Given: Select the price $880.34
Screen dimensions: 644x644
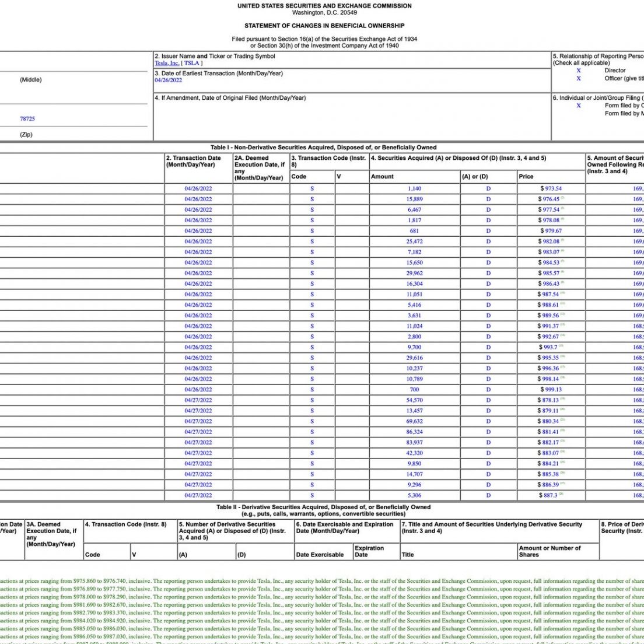Looking at the screenshot, I should [x=549, y=421].
